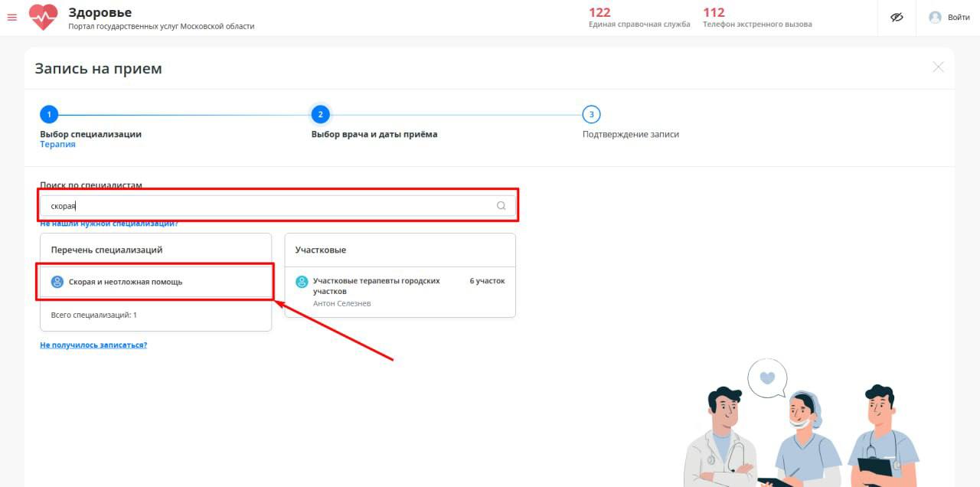Select step 2 circle indicator
Image resolution: width=980 pixels, height=487 pixels.
[320, 115]
